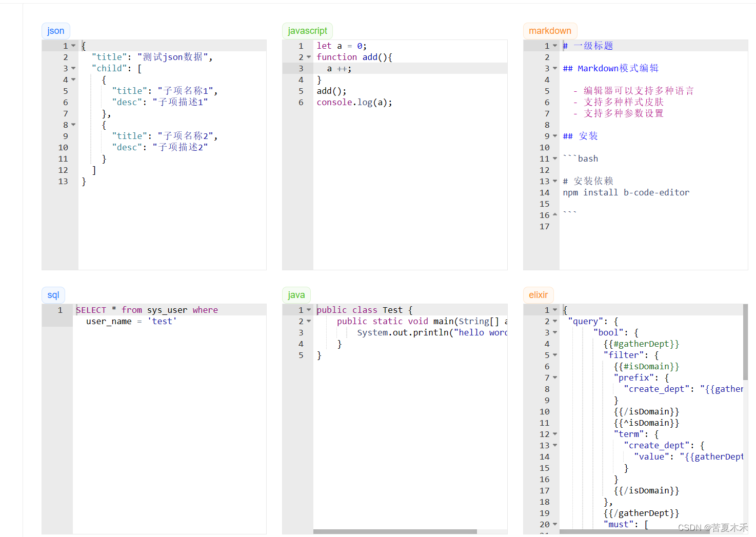Click "a ++;" line in javascript editor
This screenshot has width=756, height=537.
[339, 68]
